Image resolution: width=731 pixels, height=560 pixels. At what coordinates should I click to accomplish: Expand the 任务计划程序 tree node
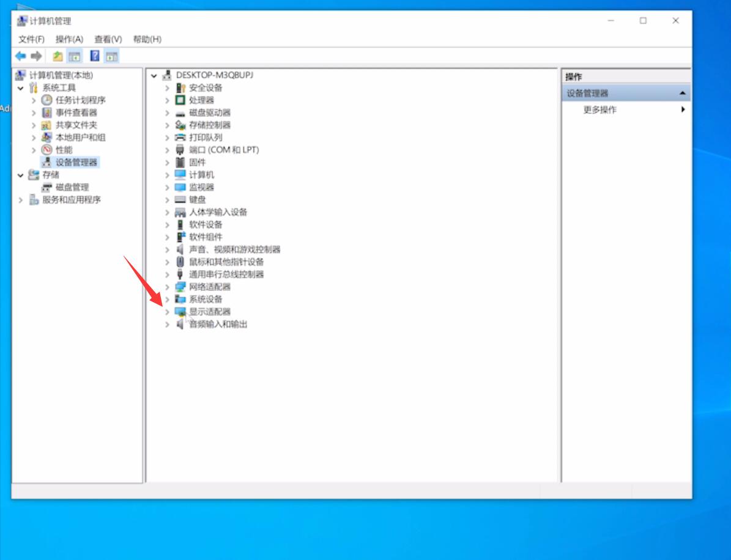tap(34, 100)
